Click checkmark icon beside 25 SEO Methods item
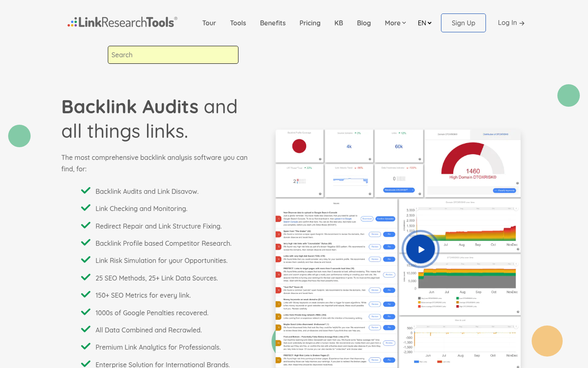 click(86, 277)
